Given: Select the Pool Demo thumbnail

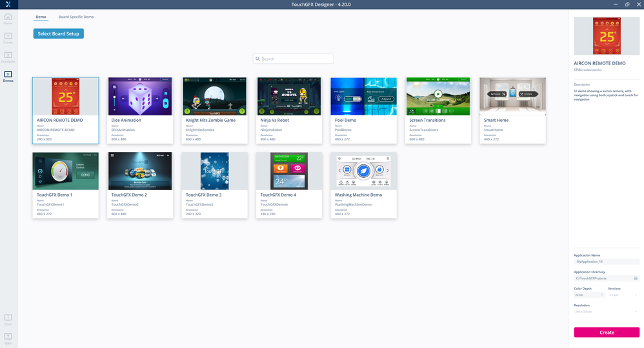Looking at the screenshot, I should click(363, 96).
